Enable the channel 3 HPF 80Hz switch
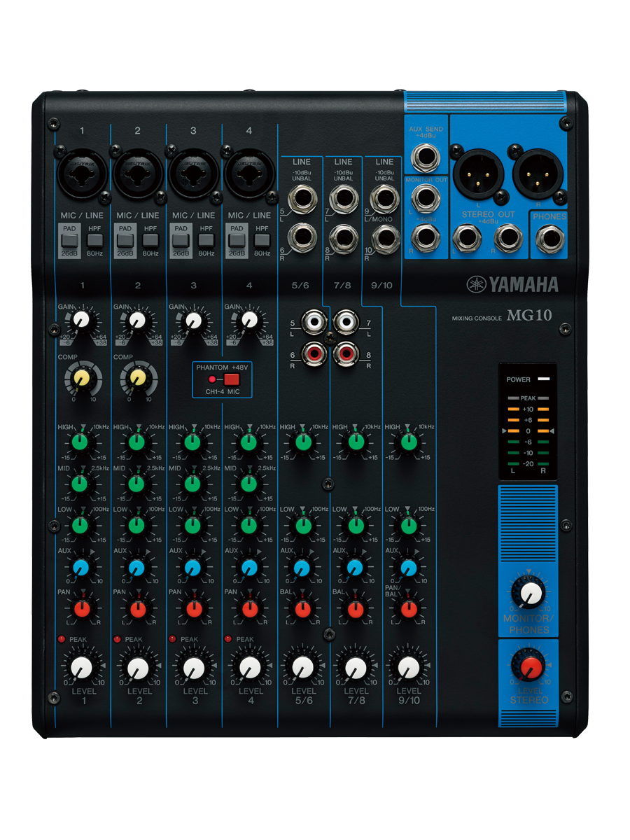 [206, 240]
